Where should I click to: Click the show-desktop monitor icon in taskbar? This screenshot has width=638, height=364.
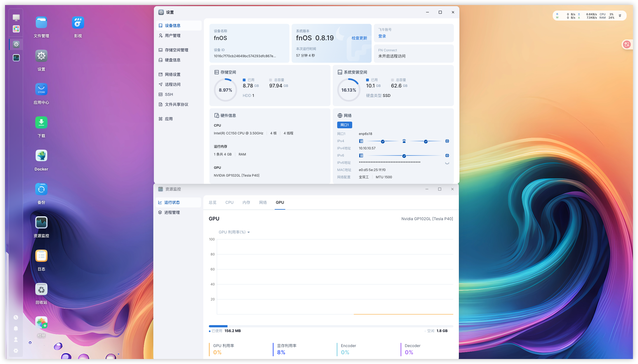click(16, 17)
